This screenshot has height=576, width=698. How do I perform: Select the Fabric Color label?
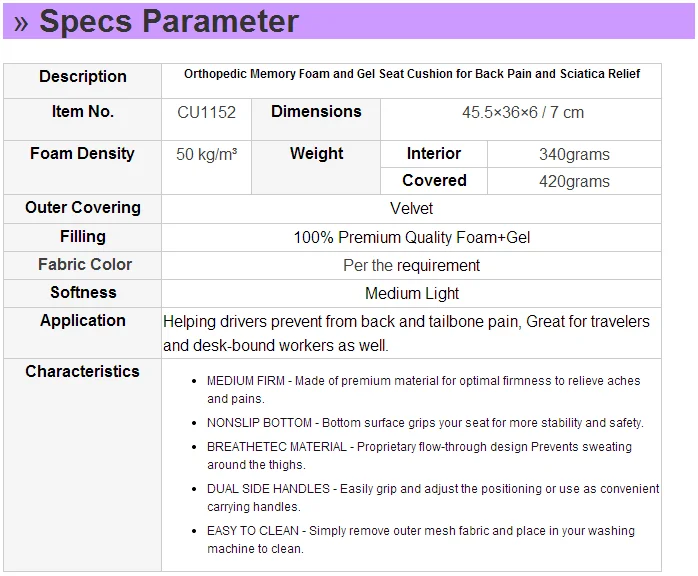point(85,265)
